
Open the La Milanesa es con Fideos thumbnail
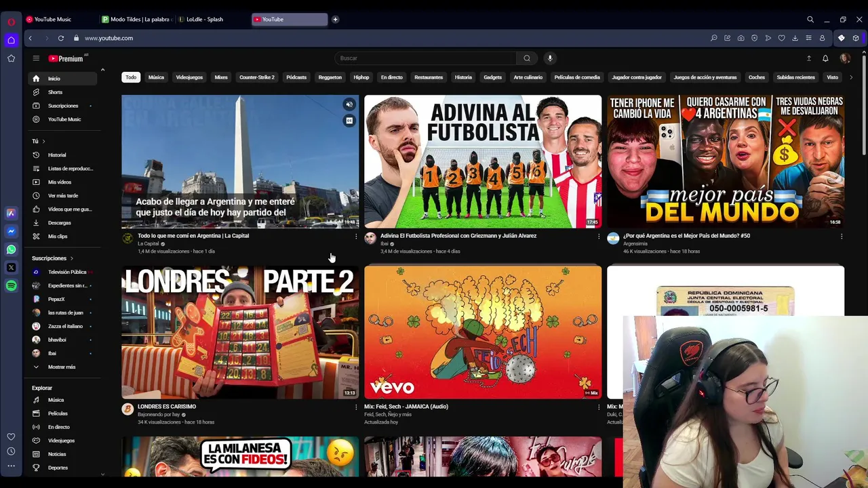click(x=240, y=457)
